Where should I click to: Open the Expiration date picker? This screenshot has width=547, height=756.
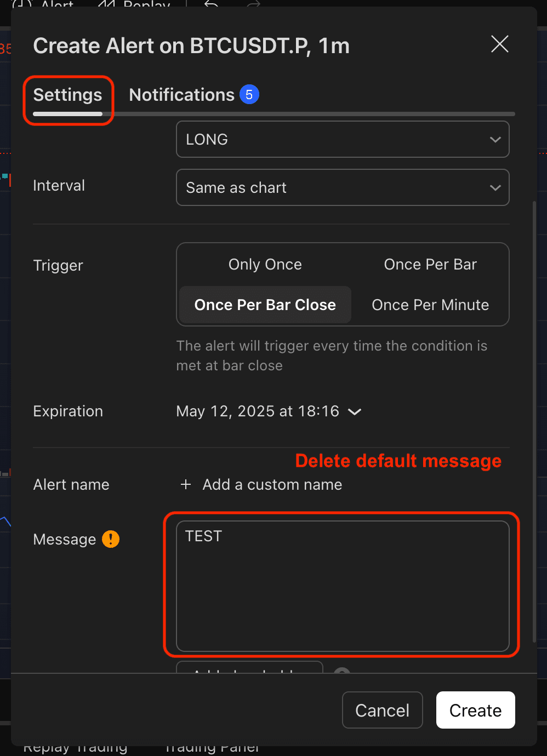click(258, 411)
